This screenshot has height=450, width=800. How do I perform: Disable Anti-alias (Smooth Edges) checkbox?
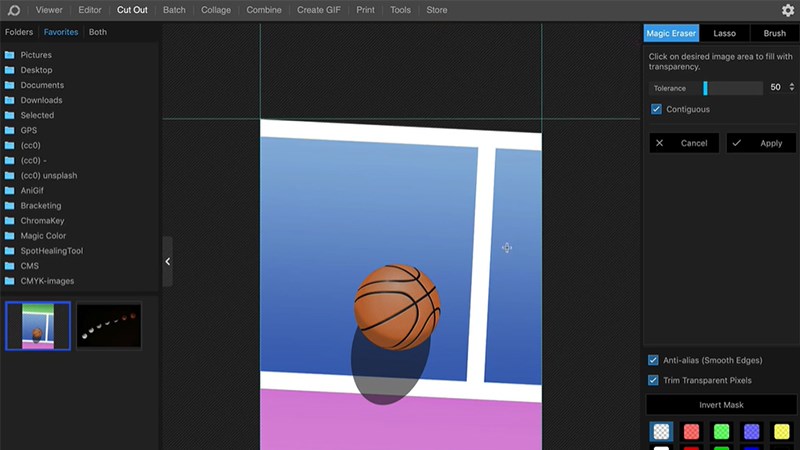click(654, 360)
